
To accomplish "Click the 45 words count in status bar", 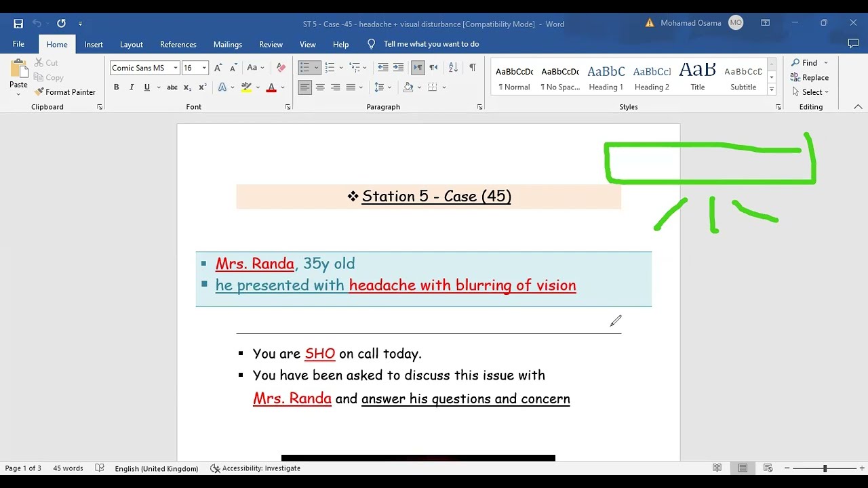I will [x=68, y=468].
